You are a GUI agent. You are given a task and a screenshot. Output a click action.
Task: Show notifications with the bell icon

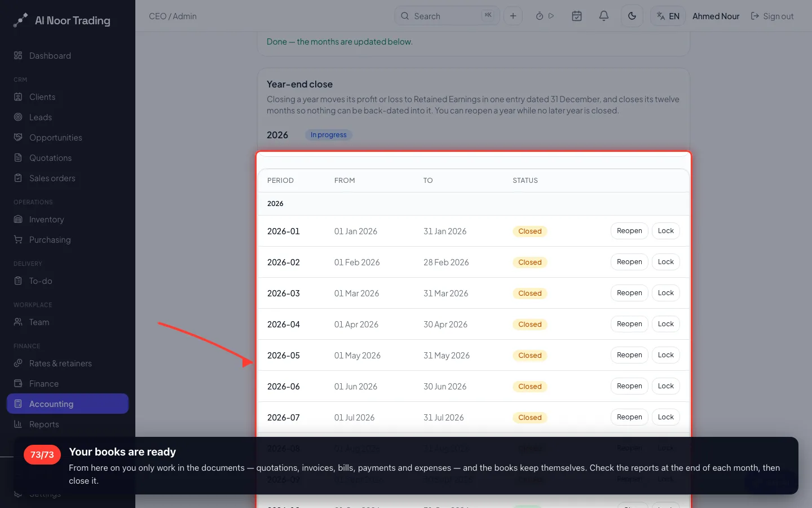coord(604,16)
